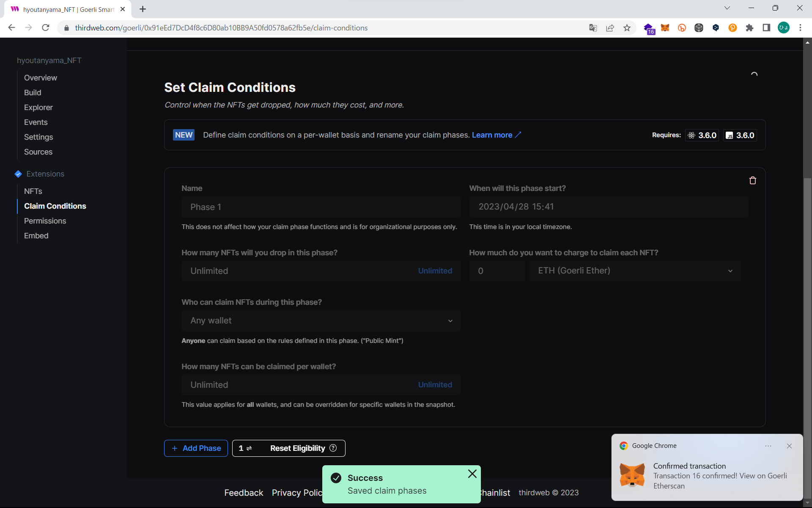Image resolution: width=812 pixels, height=508 pixels.
Task: Click the MetaMask fox extension icon
Action: click(x=665, y=28)
